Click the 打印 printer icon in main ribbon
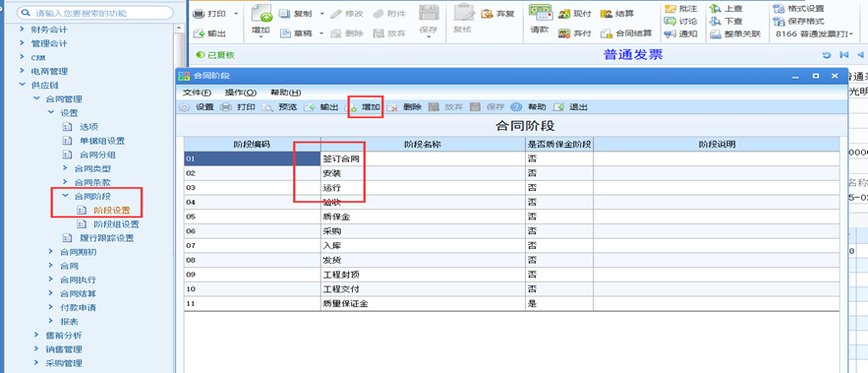Screen dimensions: 868x373 tap(200, 14)
